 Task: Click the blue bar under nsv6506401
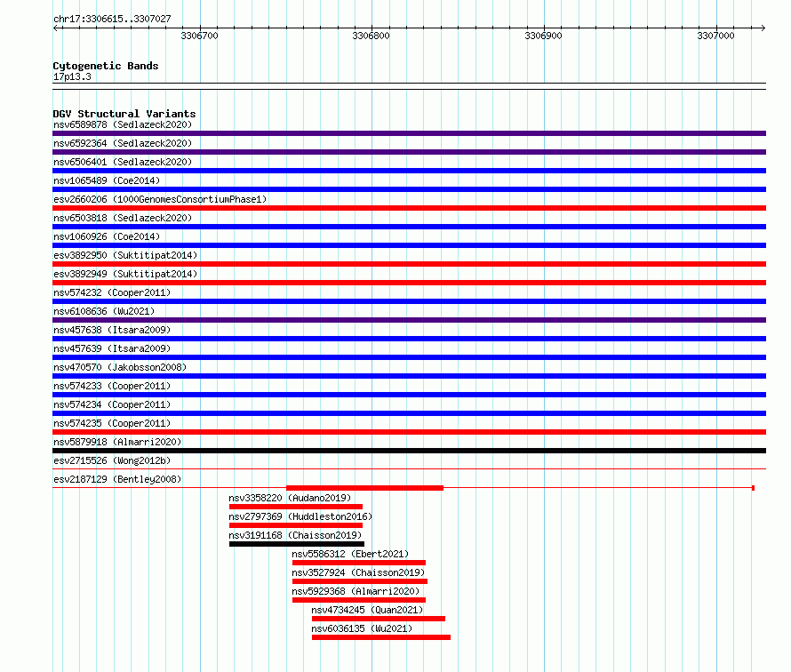(409, 171)
